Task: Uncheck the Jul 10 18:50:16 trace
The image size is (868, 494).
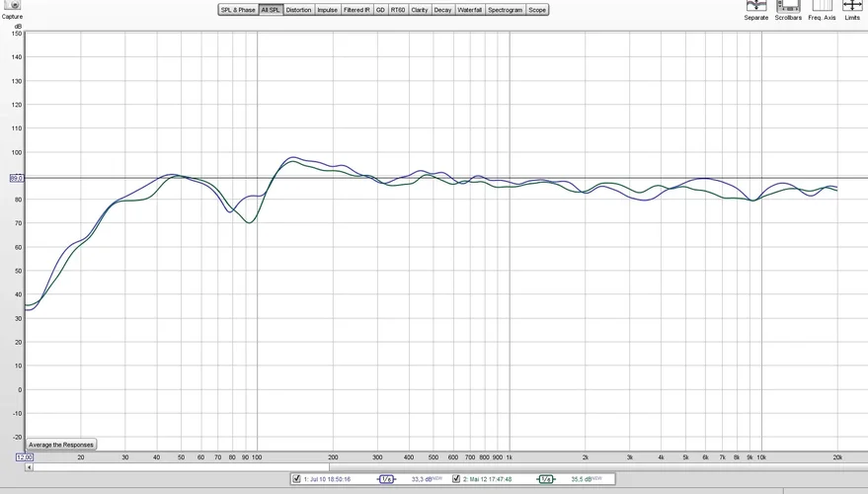Action: 296,479
